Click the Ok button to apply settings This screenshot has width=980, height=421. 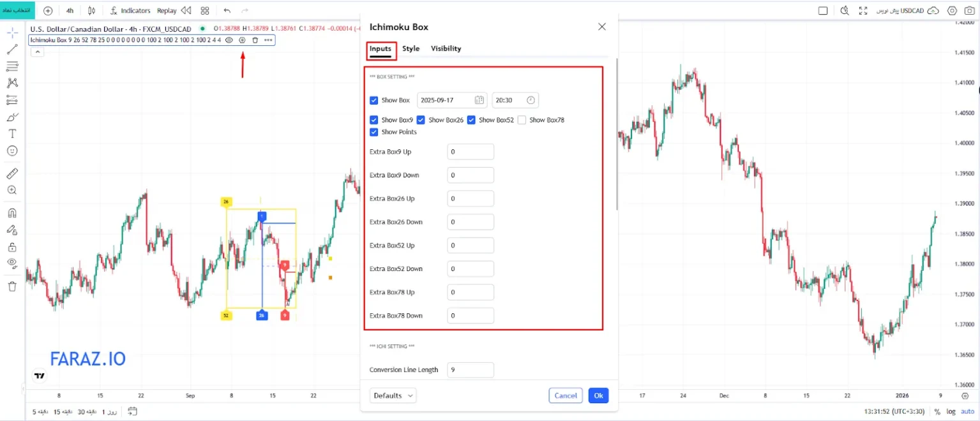coord(598,395)
